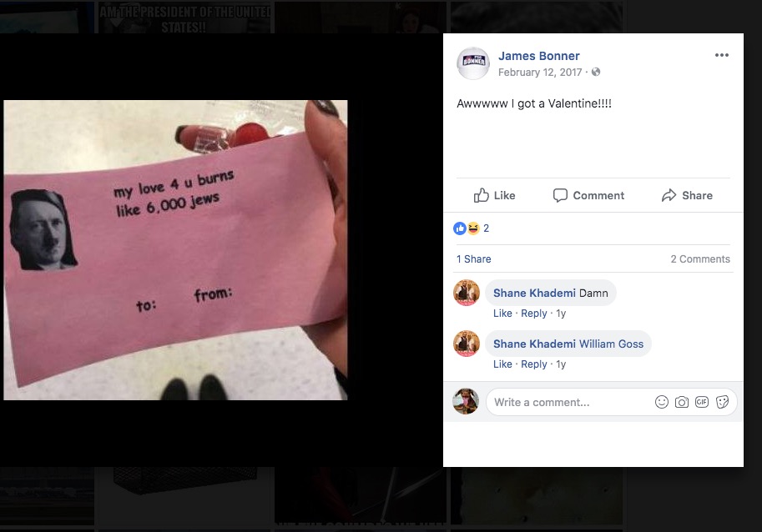Open the GIF picker in comment box

click(702, 402)
